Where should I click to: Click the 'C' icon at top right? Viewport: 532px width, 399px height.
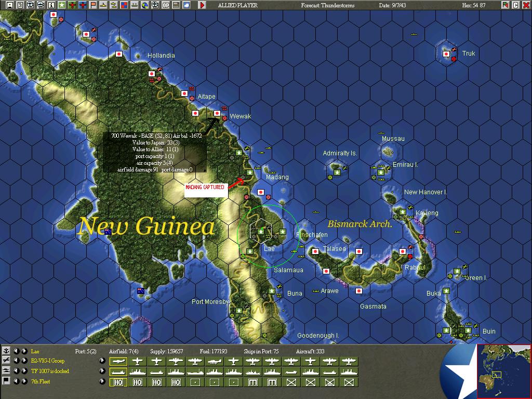pos(516,5)
